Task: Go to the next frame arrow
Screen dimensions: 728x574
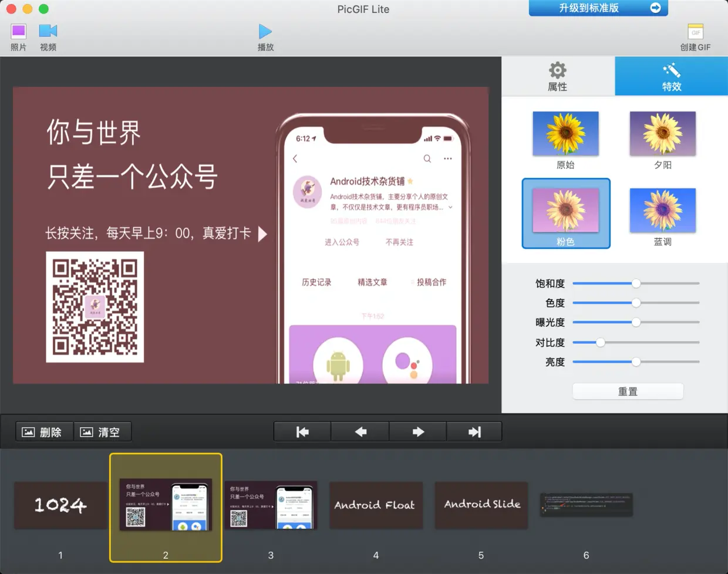Action: [x=417, y=432]
